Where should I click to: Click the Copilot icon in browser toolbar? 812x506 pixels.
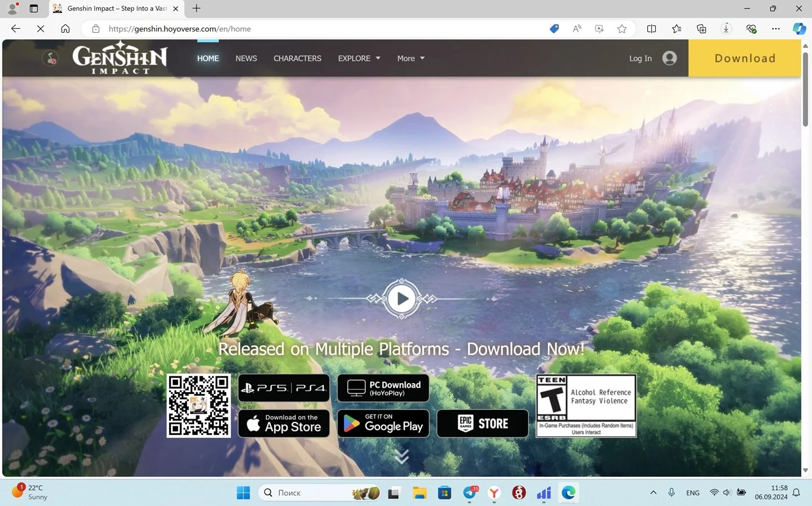point(799,29)
